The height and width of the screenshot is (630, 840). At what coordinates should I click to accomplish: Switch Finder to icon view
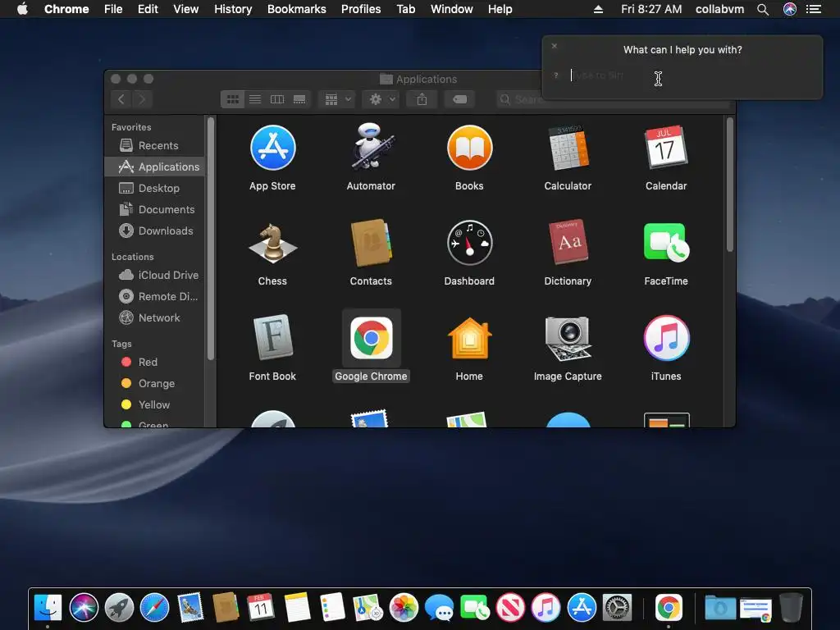point(232,99)
